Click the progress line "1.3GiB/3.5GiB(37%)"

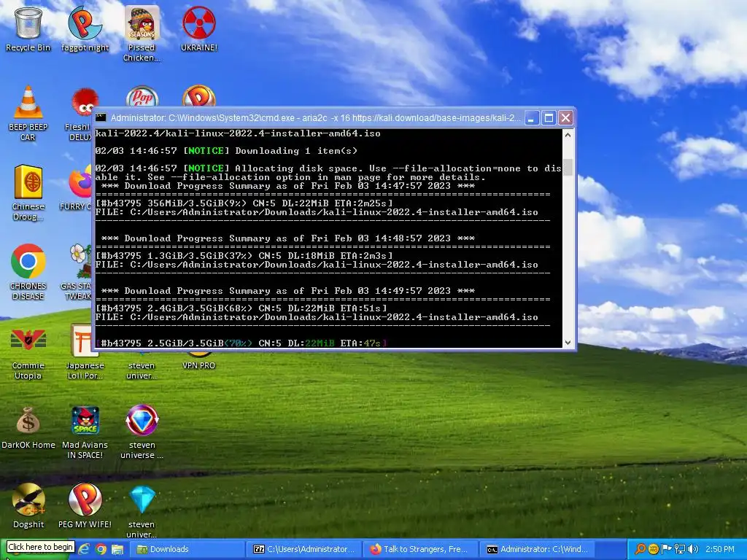click(x=244, y=256)
